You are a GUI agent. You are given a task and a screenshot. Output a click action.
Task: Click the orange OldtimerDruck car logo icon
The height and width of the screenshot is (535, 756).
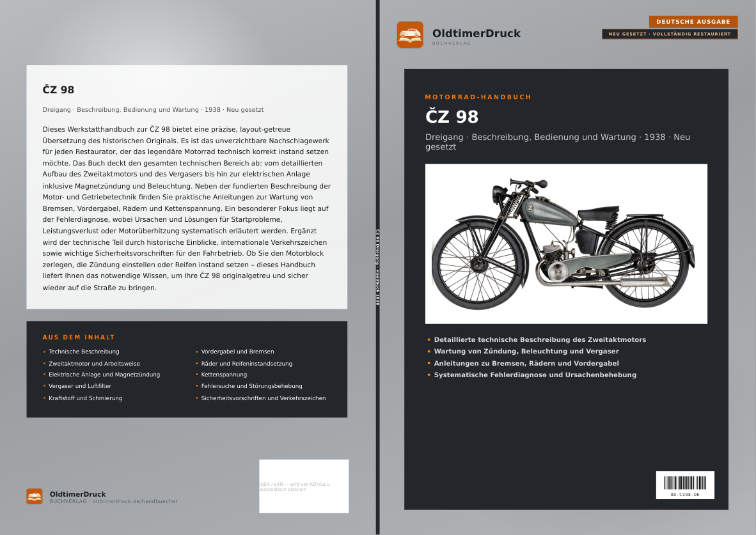(x=410, y=35)
